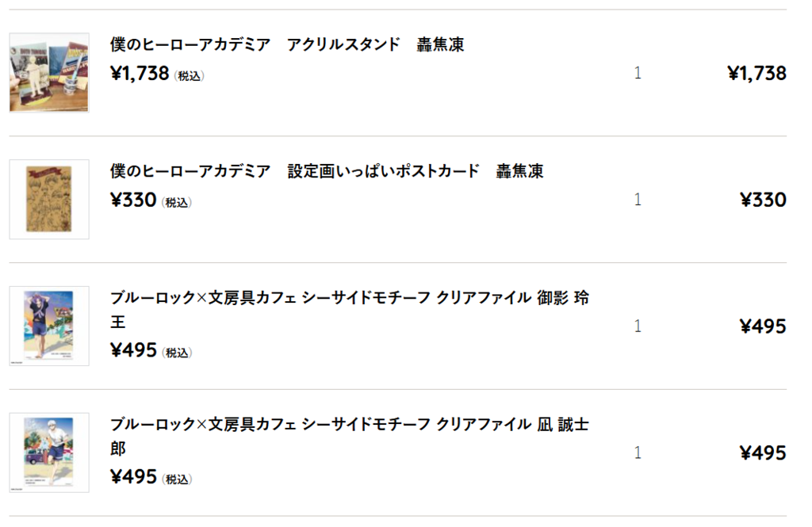
Task: Click the quantity 1 for acrylic stand row
Action: pos(638,73)
